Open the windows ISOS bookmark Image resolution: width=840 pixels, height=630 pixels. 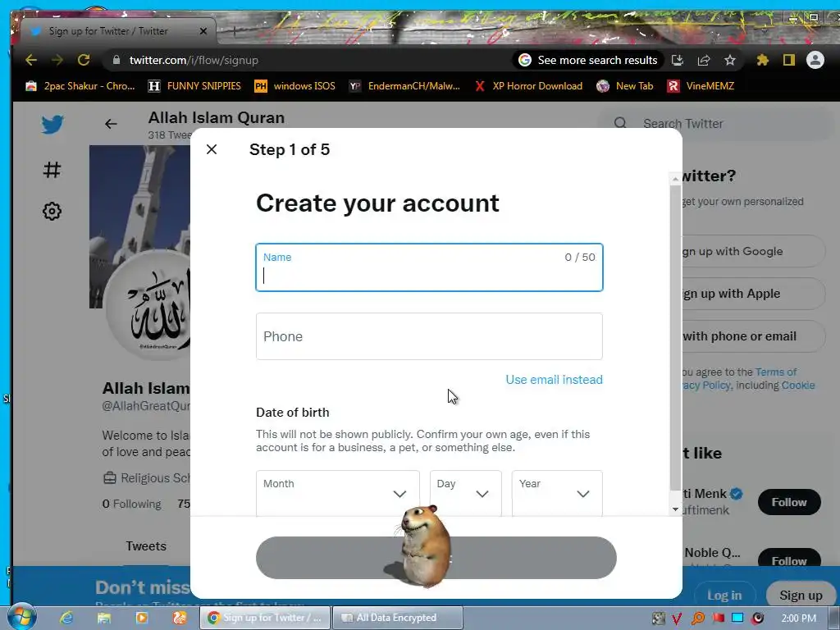coord(294,85)
